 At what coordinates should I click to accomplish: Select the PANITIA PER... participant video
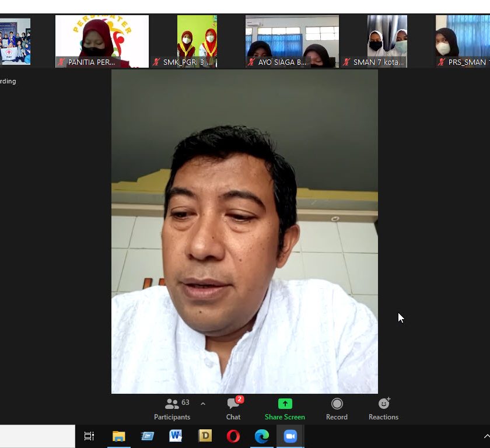tap(102, 41)
